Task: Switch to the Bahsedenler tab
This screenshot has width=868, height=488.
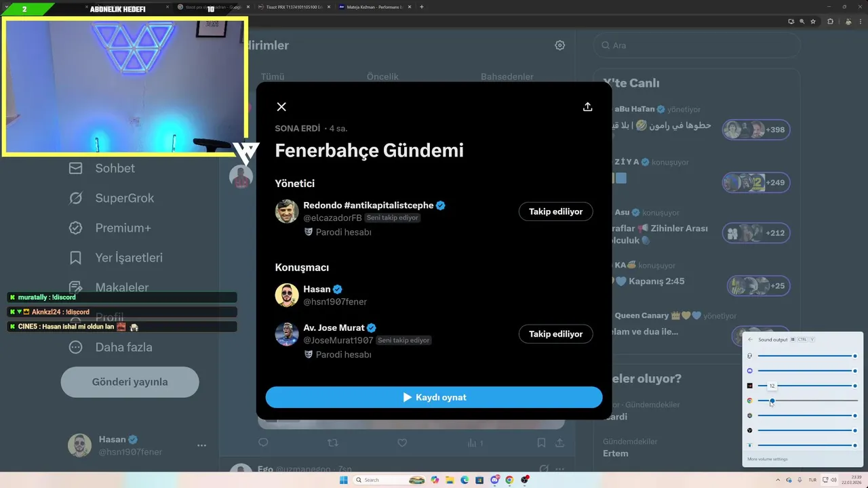Action: coord(507,77)
